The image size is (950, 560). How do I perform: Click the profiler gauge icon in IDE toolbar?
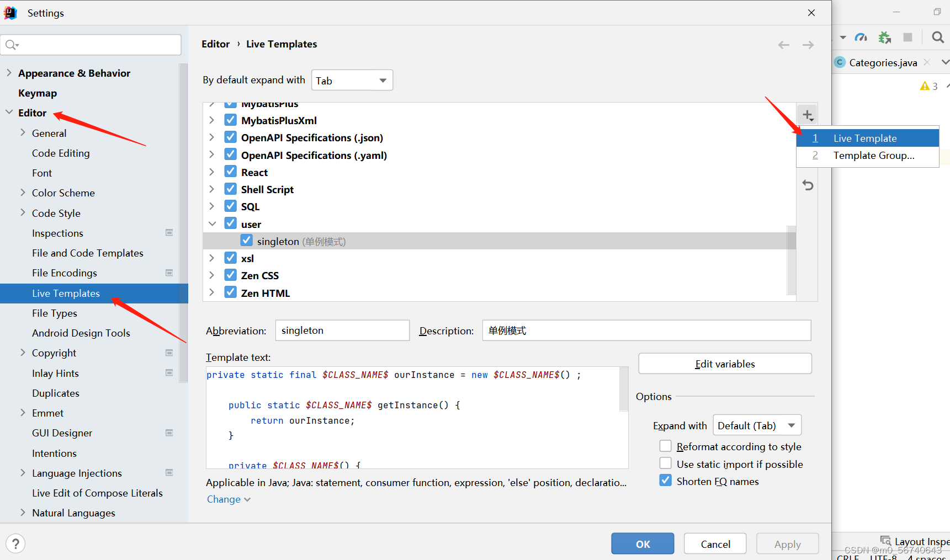click(861, 38)
